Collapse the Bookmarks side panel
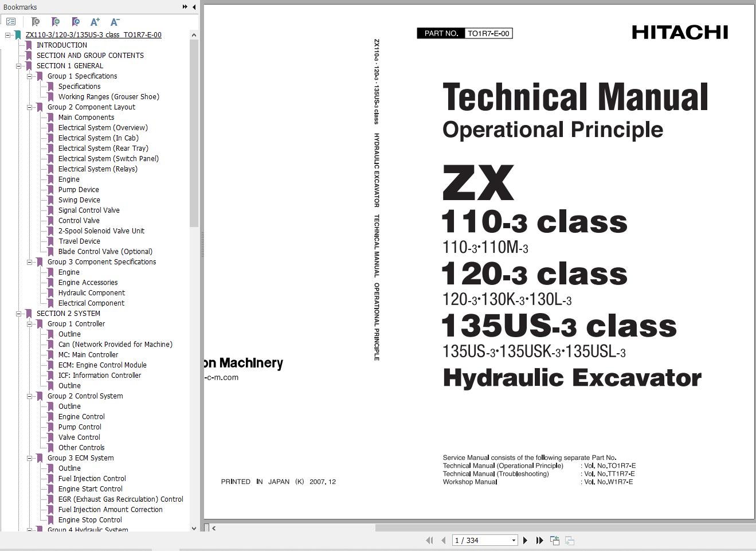This screenshot has width=756, height=551. pos(194,7)
